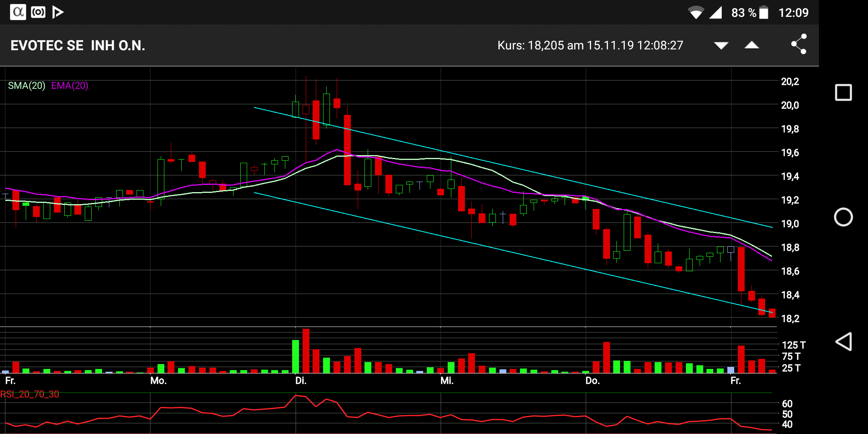Toggle the RSI_20_70_30 indicator label
The height and width of the screenshot is (434, 868).
(30, 394)
